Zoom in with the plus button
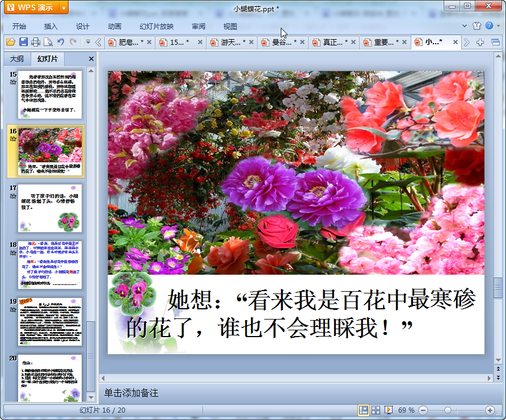The width and height of the screenshot is (506, 420). (x=490, y=410)
